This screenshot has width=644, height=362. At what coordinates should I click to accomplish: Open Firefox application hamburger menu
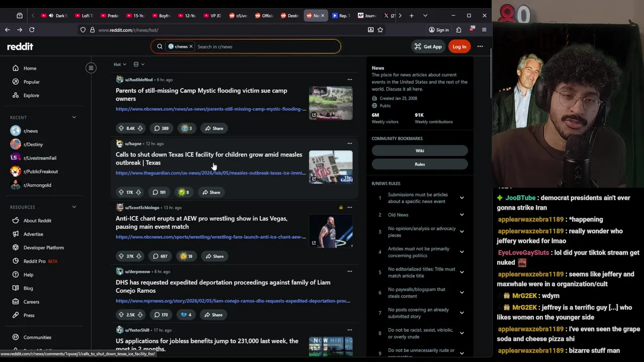484,30
